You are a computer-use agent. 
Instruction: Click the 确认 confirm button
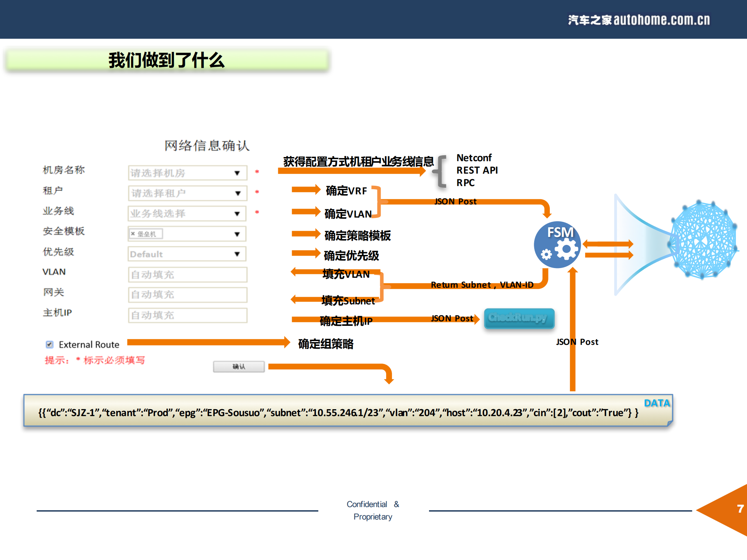(238, 366)
